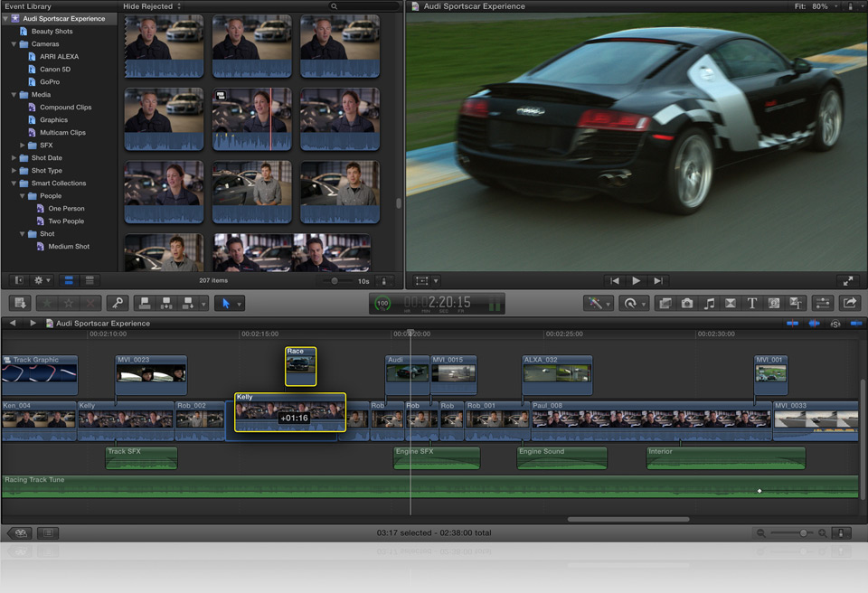Open the Fit 80% zoom dropdown

(816, 6)
